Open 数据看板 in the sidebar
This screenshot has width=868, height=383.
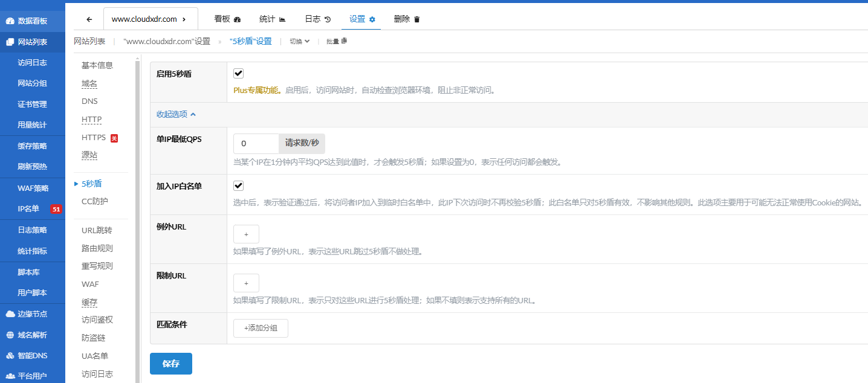click(32, 21)
